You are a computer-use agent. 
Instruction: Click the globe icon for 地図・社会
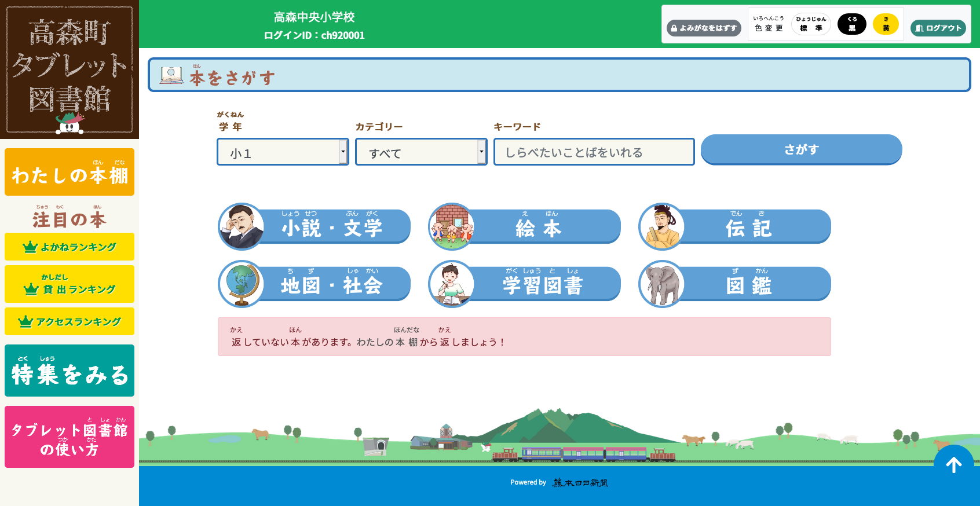tap(242, 284)
